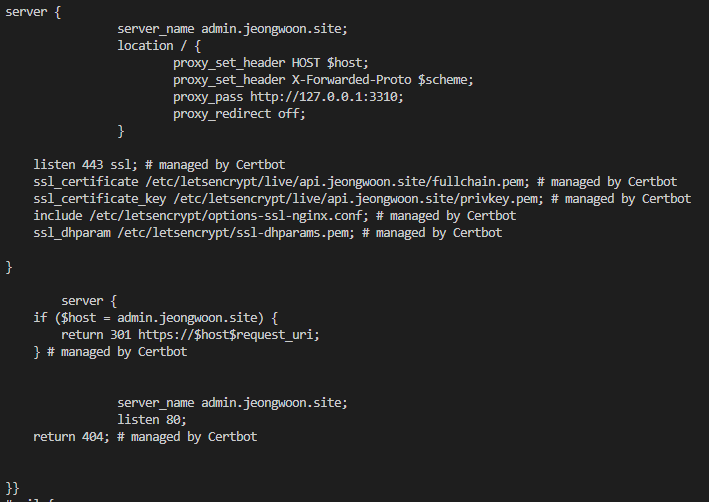Image resolution: width=709 pixels, height=502 pixels.
Task: Click the first 'server {' line
Action: [33, 12]
